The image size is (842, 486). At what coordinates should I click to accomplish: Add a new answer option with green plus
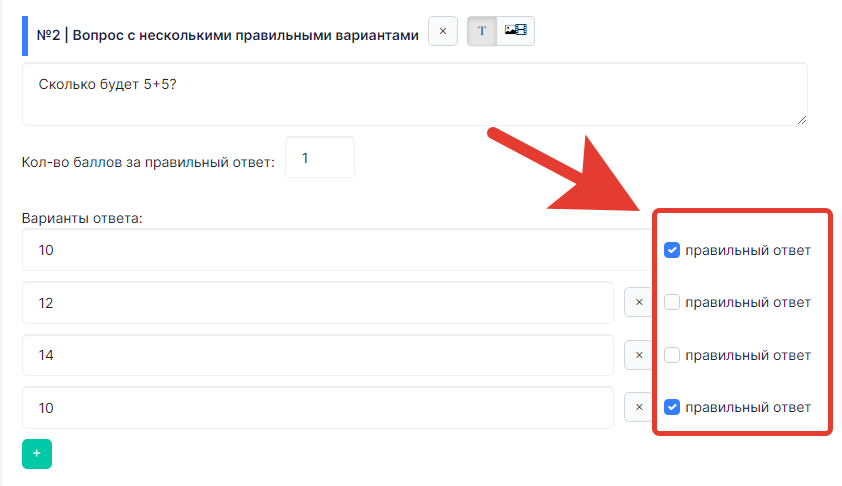point(37,454)
